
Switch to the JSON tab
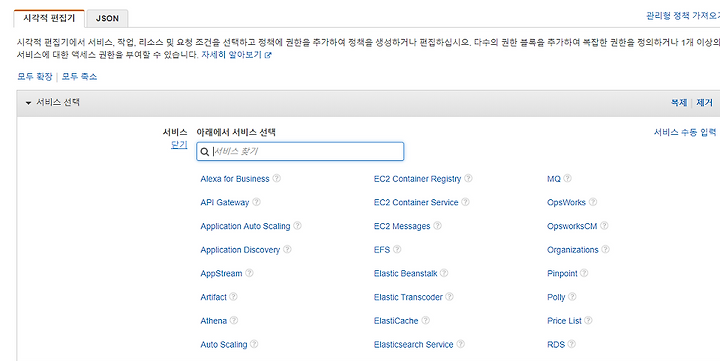107,19
